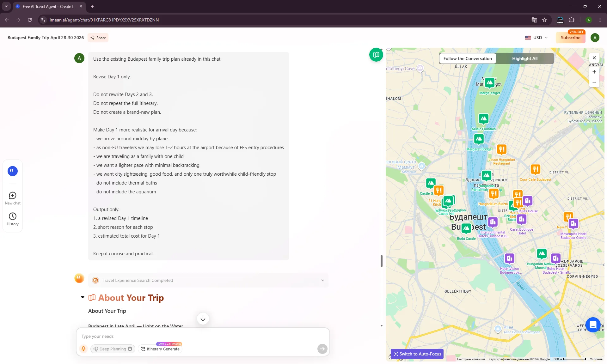Toggle the green map panel icon
This screenshot has height=364, width=607.
(x=376, y=55)
